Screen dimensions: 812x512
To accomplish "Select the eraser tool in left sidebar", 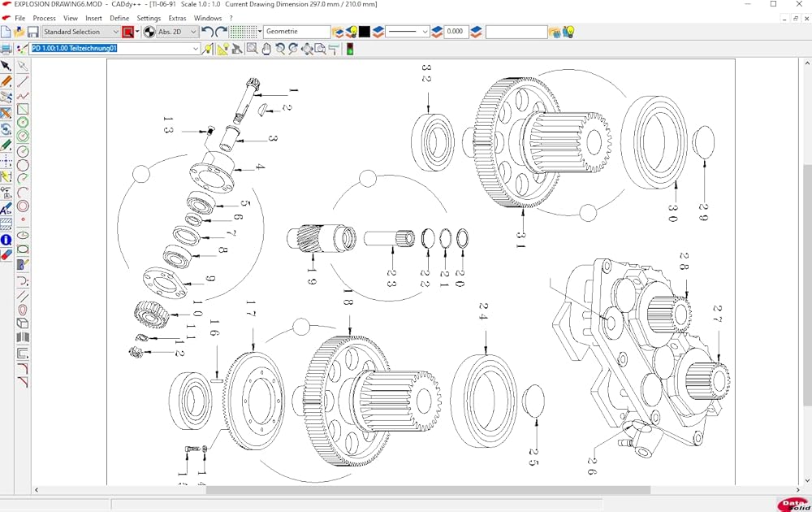I will [6, 254].
